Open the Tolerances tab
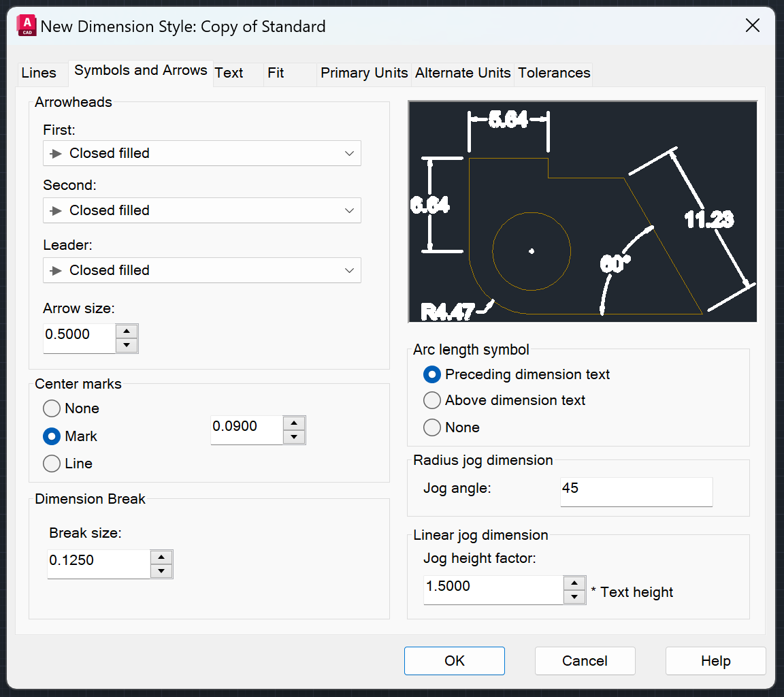This screenshot has width=784, height=697. pyautogui.click(x=553, y=73)
